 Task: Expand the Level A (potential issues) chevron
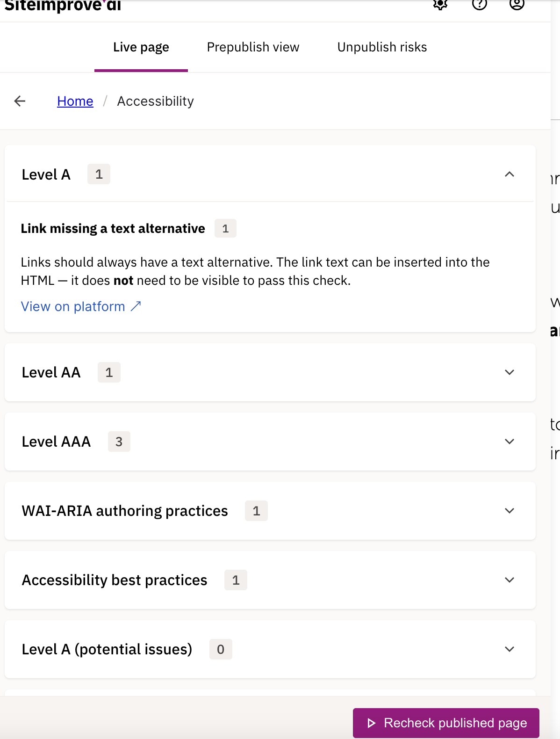coord(510,649)
